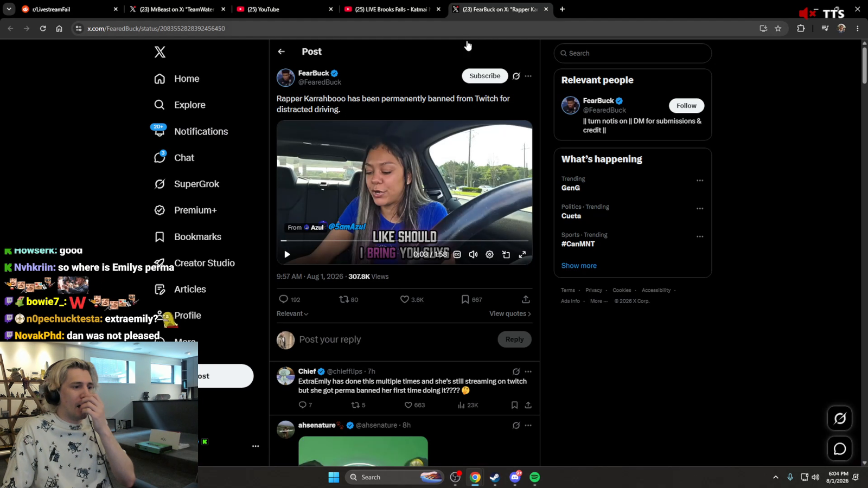Screen dimensions: 868x488
Task: Toggle closed captions on the video
Action: (457, 254)
